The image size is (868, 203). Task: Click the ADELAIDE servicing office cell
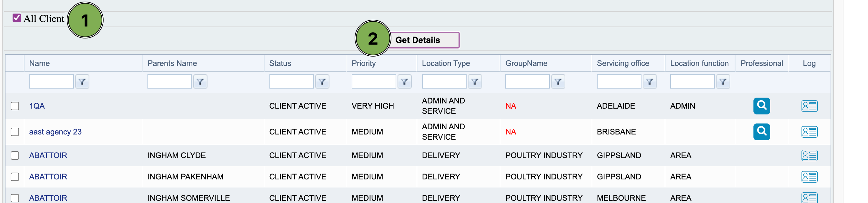tap(616, 106)
